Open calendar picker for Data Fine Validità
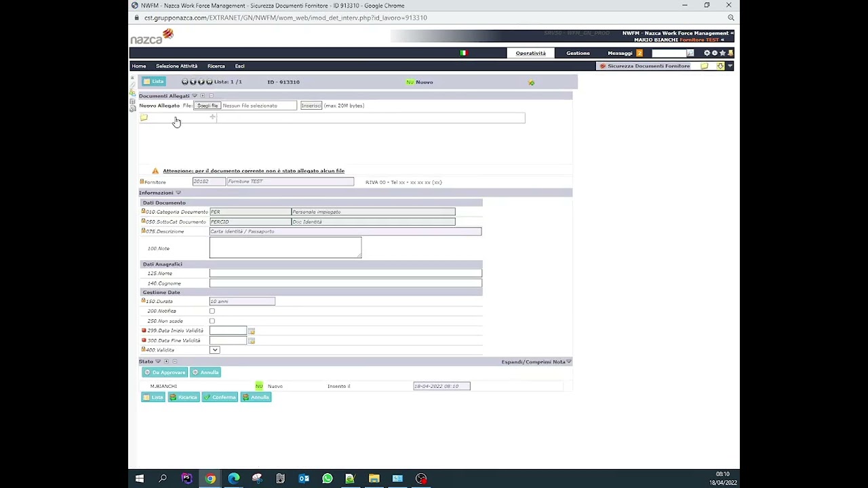Screen dimensions: 868x488 click(x=252, y=340)
